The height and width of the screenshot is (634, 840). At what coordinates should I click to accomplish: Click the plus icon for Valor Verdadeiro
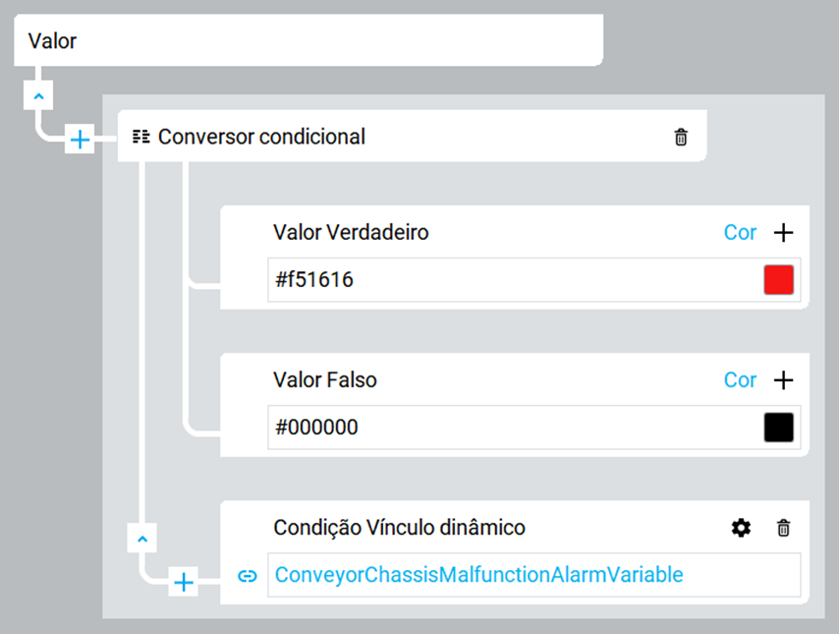pos(783,233)
